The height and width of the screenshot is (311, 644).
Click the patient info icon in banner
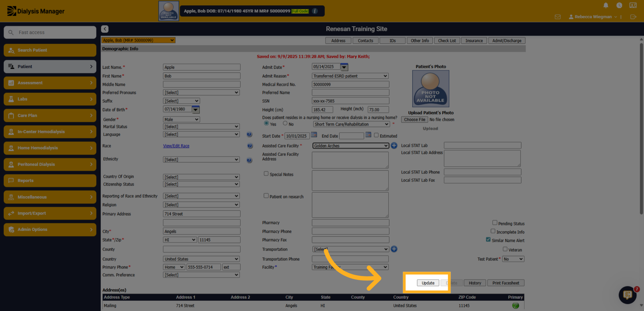(315, 11)
